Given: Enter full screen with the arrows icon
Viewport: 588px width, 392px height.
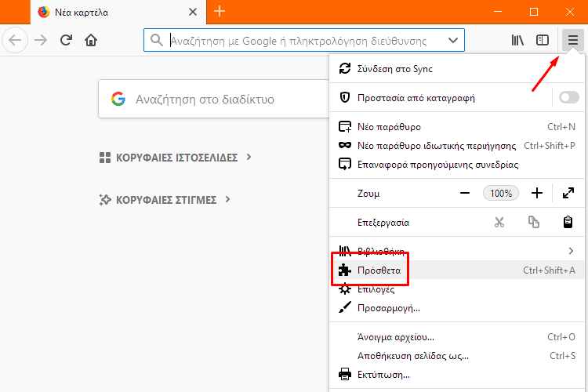Looking at the screenshot, I should coord(568,193).
